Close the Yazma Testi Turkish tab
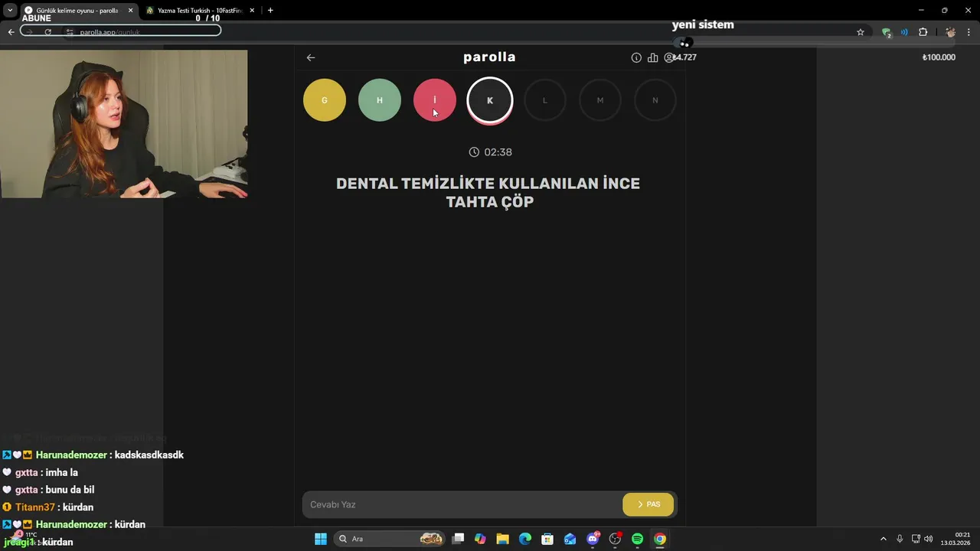The width and height of the screenshot is (980, 551). [x=252, y=11]
